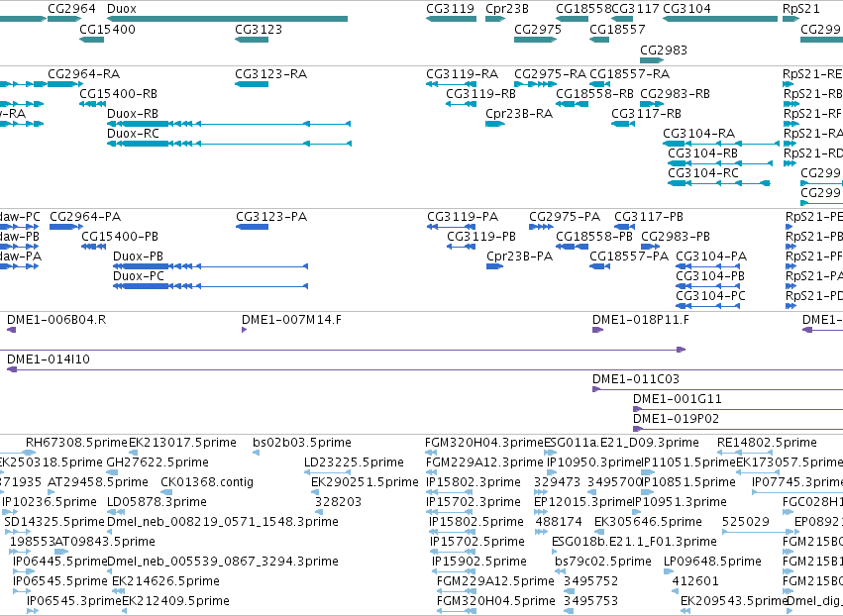The width and height of the screenshot is (843, 616).
Task: Select the CG2983 gene label
Action: pyautogui.click(x=664, y=50)
